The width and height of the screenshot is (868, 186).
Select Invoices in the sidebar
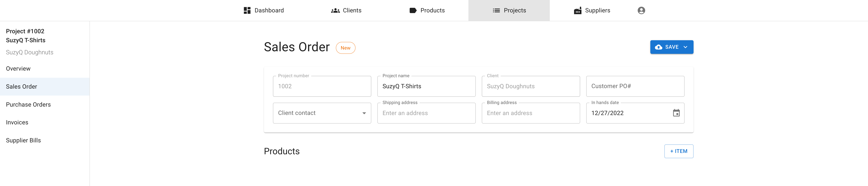pyautogui.click(x=17, y=123)
